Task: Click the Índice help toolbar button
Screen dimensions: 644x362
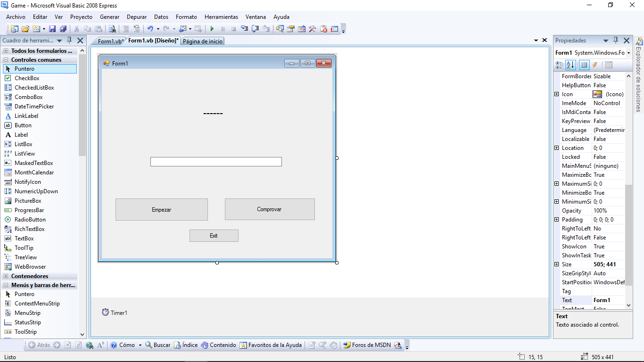Action: 186,345
